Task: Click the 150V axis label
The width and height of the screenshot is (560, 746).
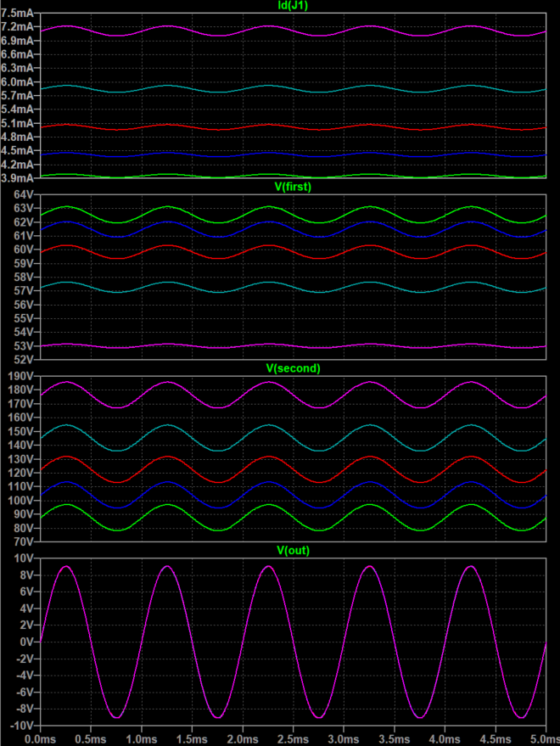Action: point(21,431)
